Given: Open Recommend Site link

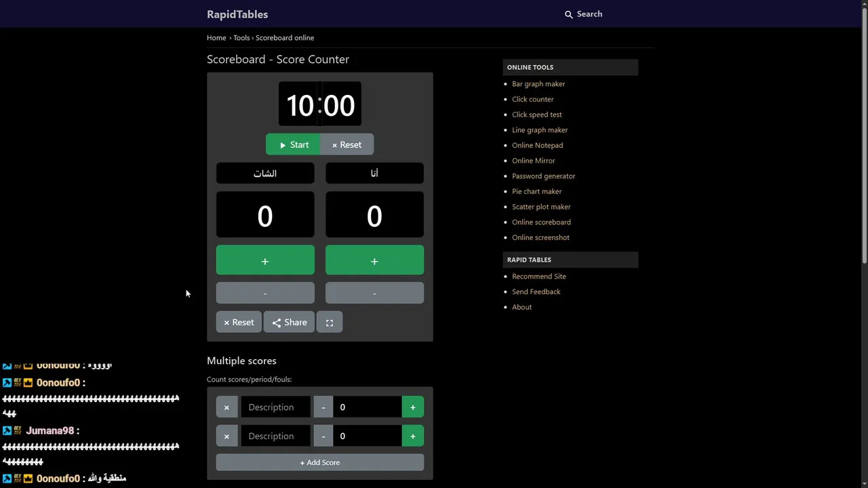Looking at the screenshot, I should [539, 277].
